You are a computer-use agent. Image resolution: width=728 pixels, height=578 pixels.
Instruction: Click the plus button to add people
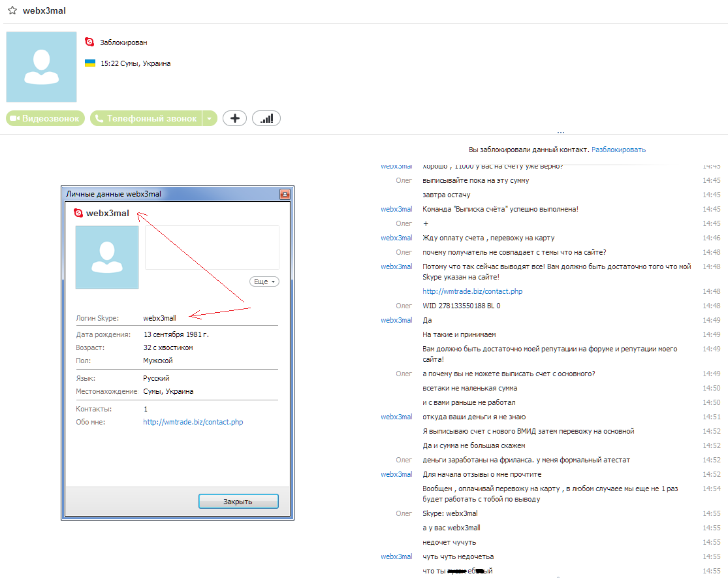[x=234, y=118]
